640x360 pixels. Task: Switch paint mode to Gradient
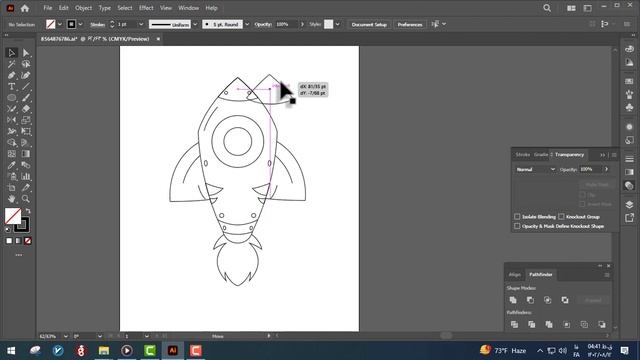tap(18, 241)
